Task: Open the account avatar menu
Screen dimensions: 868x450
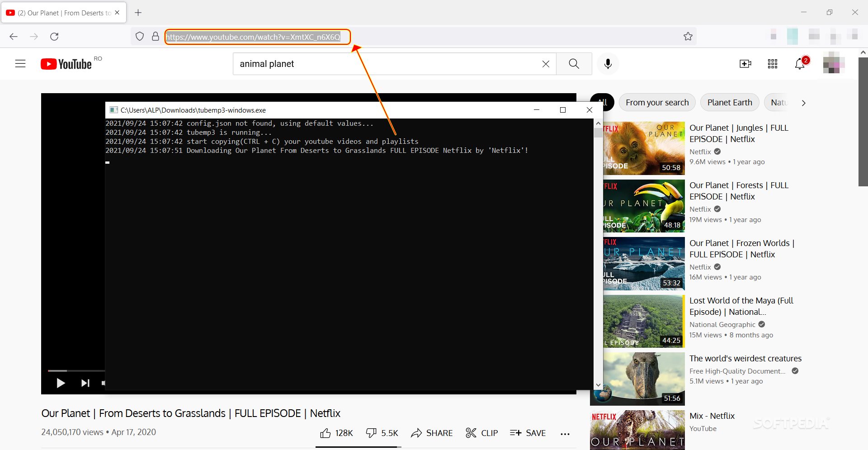Action: (834, 63)
